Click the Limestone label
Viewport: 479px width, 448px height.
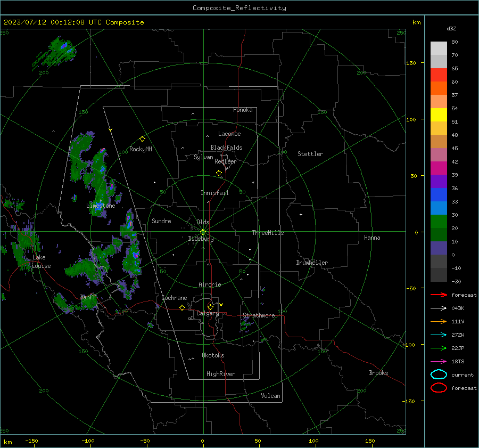(x=101, y=206)
